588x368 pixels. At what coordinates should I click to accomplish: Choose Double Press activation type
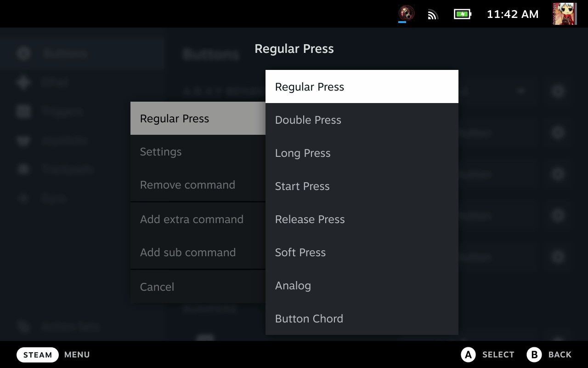362,120
